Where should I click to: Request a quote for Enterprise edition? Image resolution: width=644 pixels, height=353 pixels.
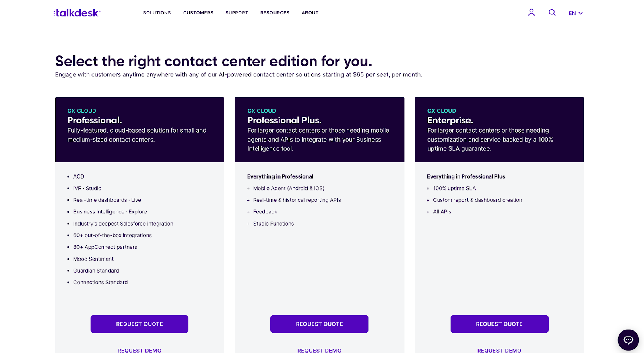(499, 324)
